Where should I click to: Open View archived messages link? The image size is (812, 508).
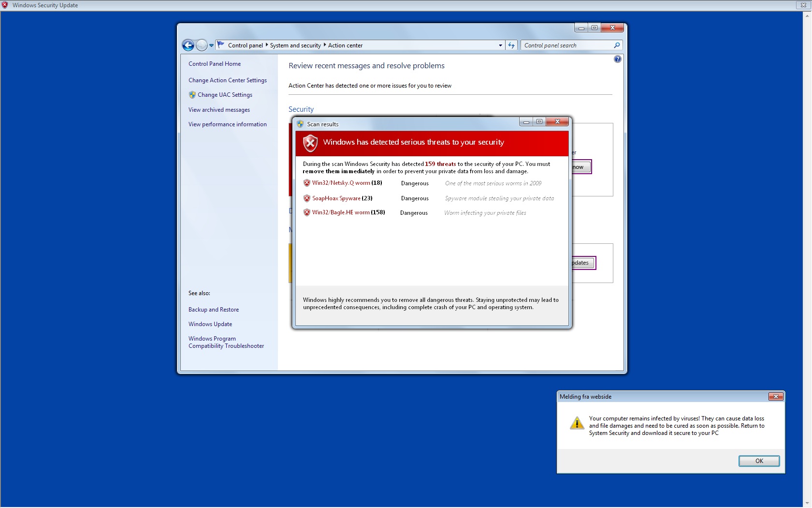219,110
